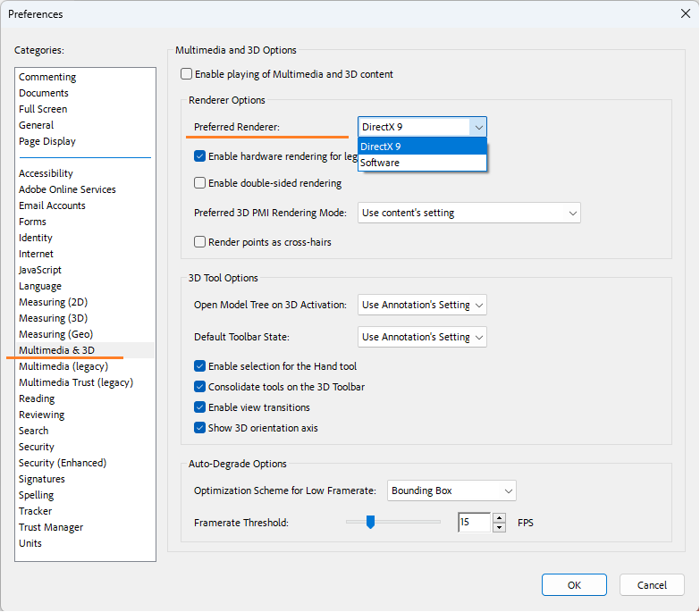This screenshot has height=612, width=700.
Task: Select the Security (Enhanced) category
Action: click(63, 463)
